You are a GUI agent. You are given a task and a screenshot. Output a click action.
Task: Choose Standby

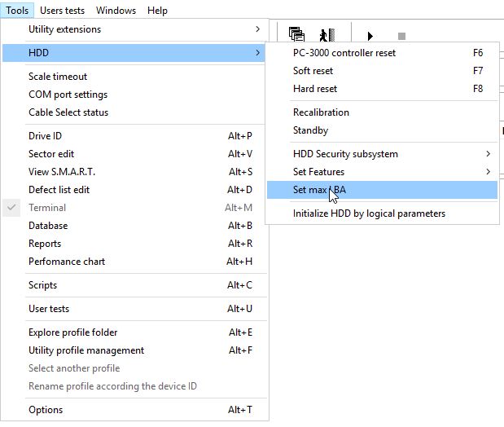tap(382, 130)
